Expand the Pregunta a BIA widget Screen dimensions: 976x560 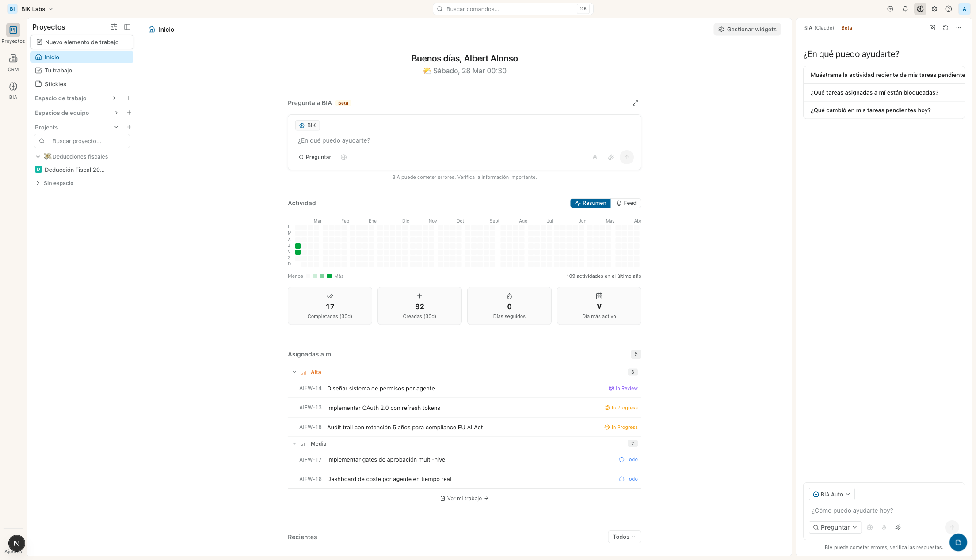[635, 103]
